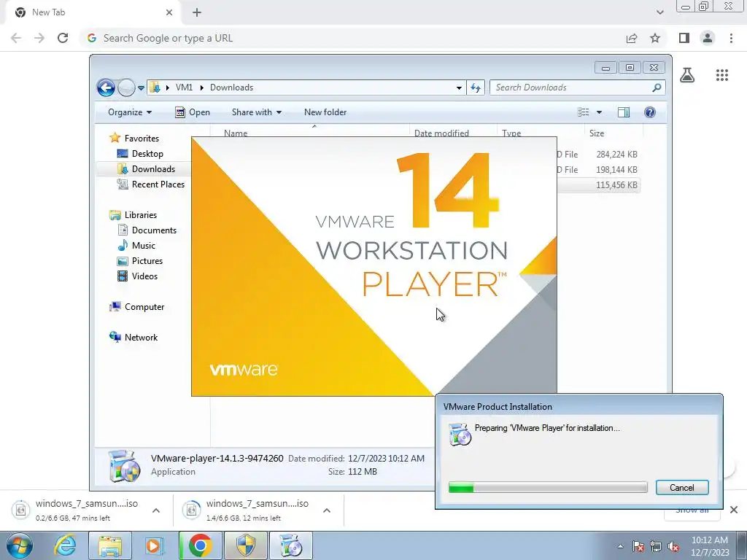Select Favorites in navigation pane

pos(134,138)
